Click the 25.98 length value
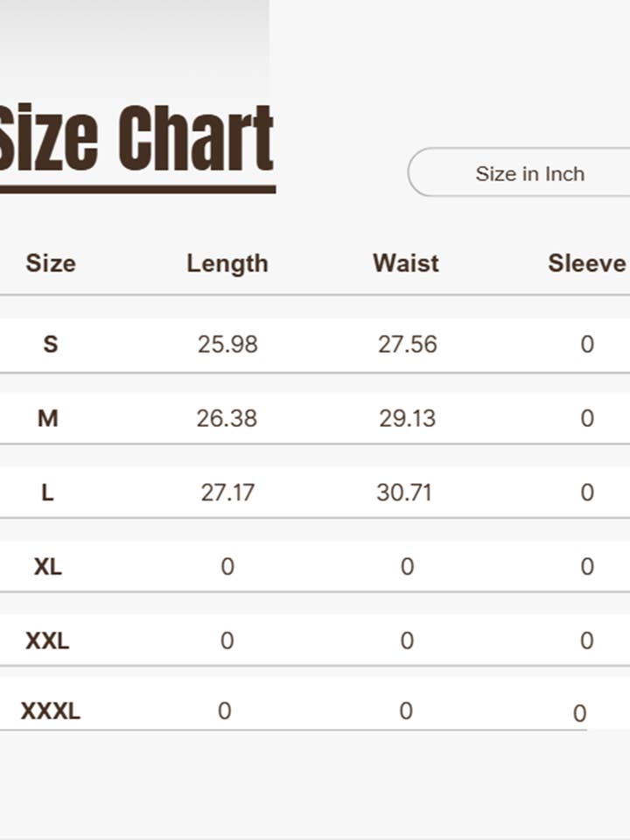The image size is (630, 840). (x=227, y=344)
